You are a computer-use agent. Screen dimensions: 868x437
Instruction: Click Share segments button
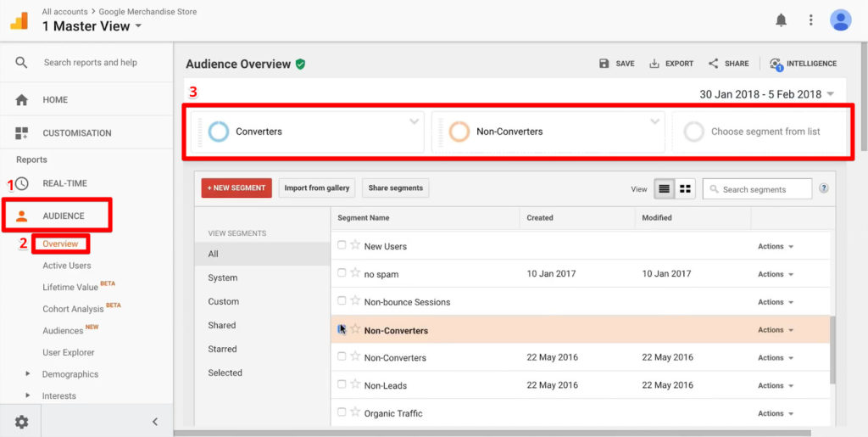coord(395,188)
